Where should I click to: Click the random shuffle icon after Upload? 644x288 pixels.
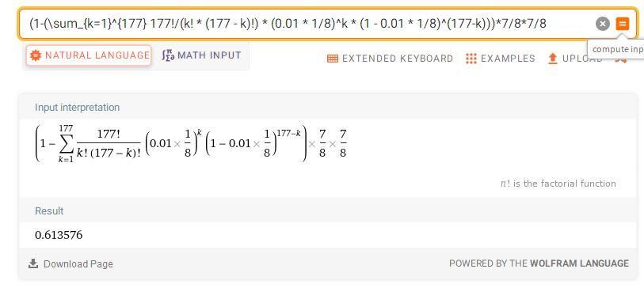click(620, 60)
